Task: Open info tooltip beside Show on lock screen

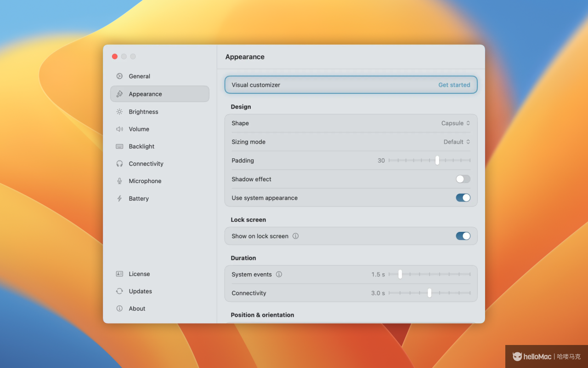Action: pyautogui.click(x=295, y=236)
